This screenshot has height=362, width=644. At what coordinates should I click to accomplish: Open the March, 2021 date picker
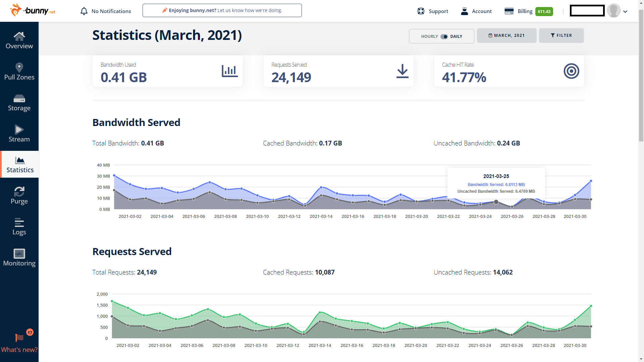(506, 36)
